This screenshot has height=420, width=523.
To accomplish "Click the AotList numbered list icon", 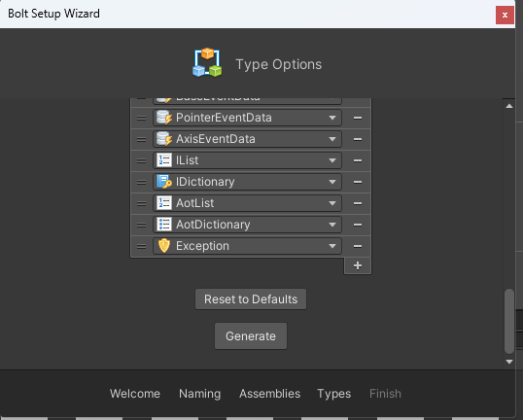I will [x=164, y=203].
